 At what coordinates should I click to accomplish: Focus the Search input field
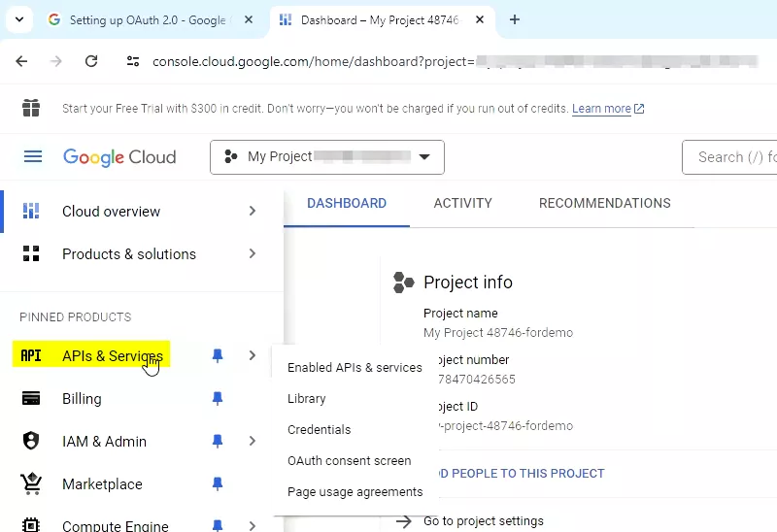tap(729, 157)
